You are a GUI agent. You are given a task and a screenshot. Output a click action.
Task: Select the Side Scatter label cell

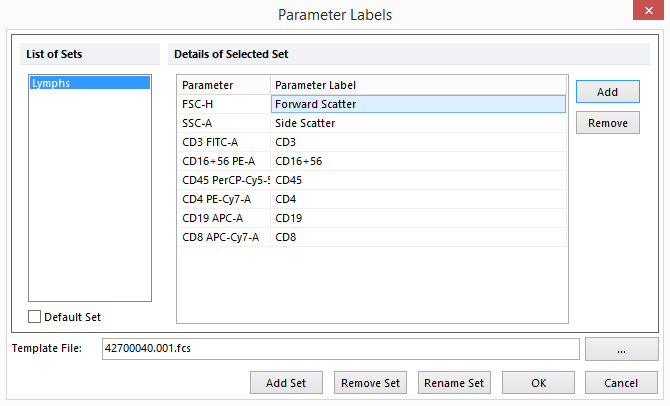pos(418,123)
